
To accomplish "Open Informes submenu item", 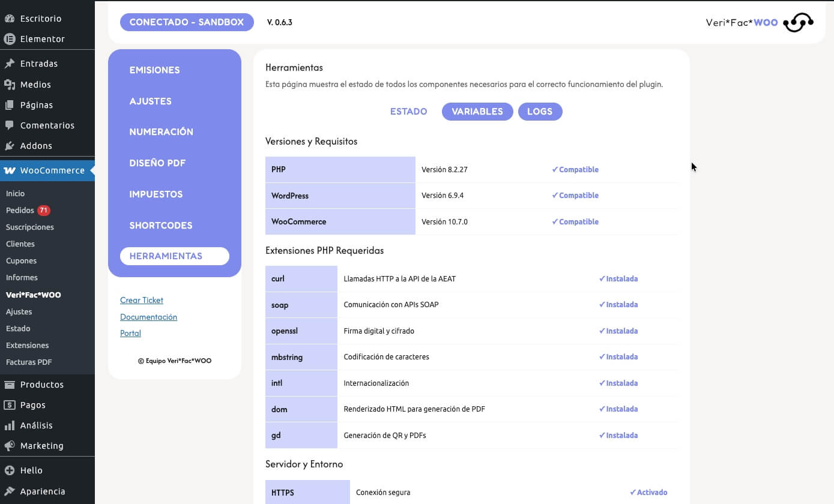I will pos(22,278).
